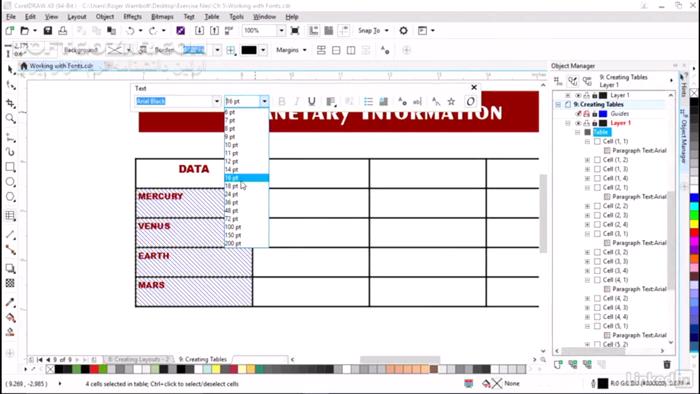Screen dimensions: 700x394
Task: Toggle the eye icon of Layer 1 in red
Action: click(578, 123)
